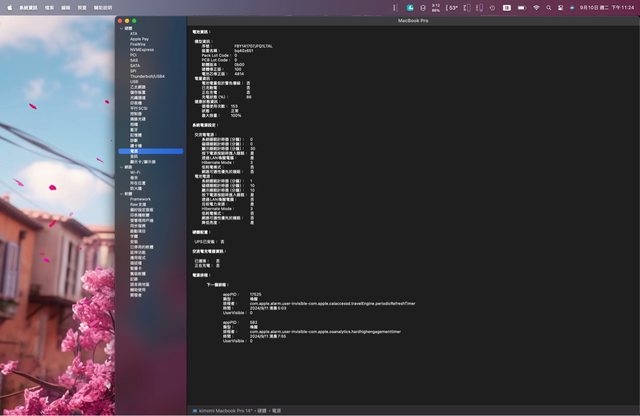Click the Wi-Fi status icon in menu bar

pyautogui.click(x=536, y=7)
